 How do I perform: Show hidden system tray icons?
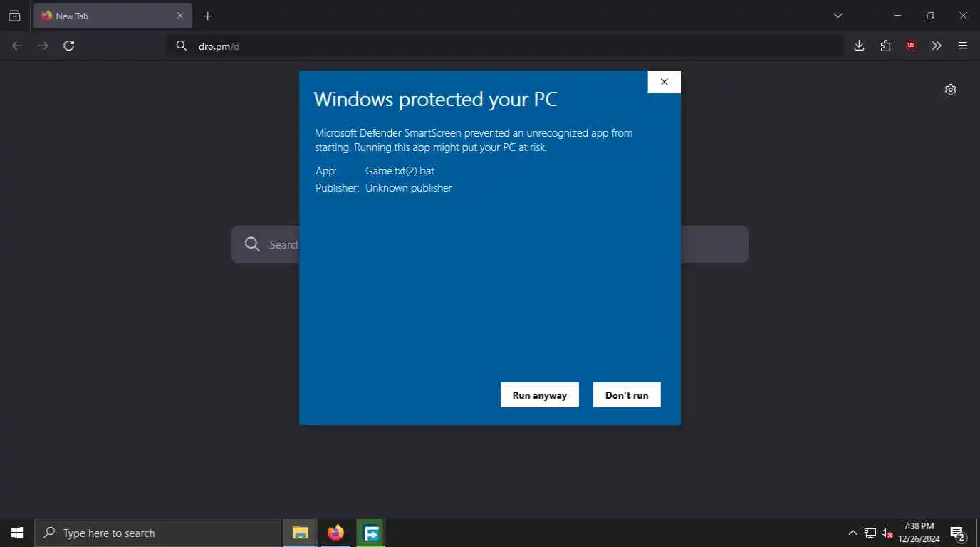pyautogui.click(x=853, y=533)
